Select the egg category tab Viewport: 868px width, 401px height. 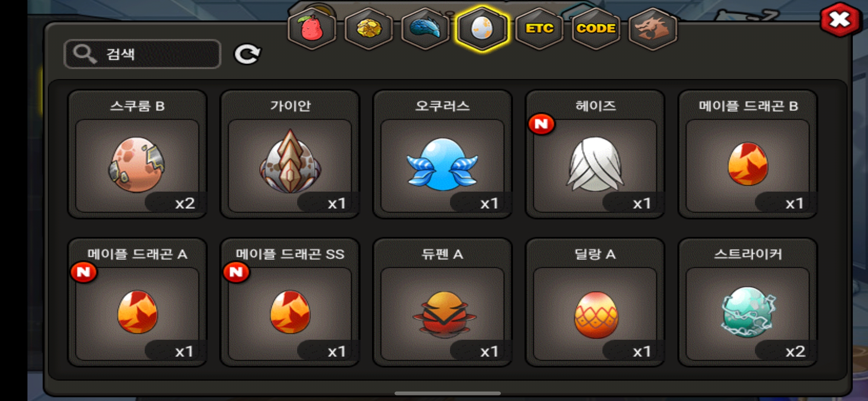tap(482, 29)
